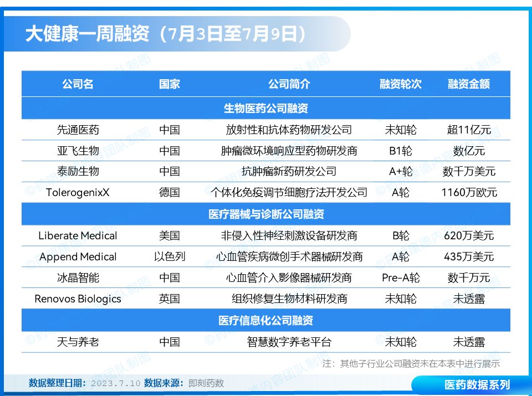The image size is (532, 396).
Task: Click 中国 in the 先通医药 row
Action: click(170, 130)
